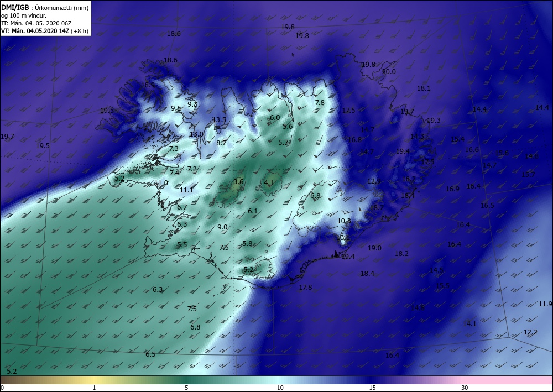Click the map value 11.9
553x392 pixels.
545,304
